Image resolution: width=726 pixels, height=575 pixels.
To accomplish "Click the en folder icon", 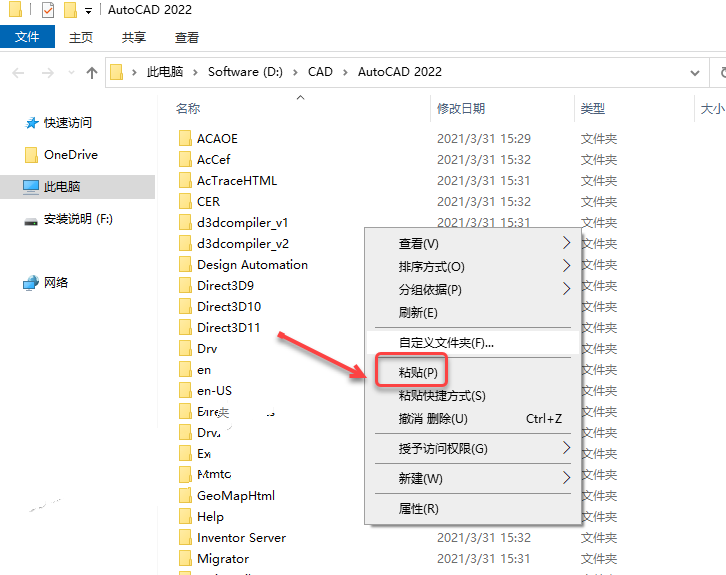I will [185, 370].
